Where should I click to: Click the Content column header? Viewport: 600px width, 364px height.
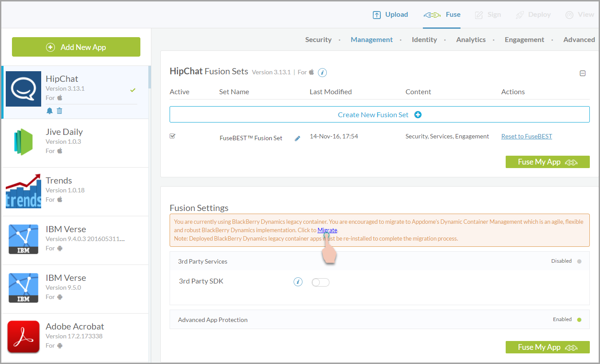pos(418,92)
